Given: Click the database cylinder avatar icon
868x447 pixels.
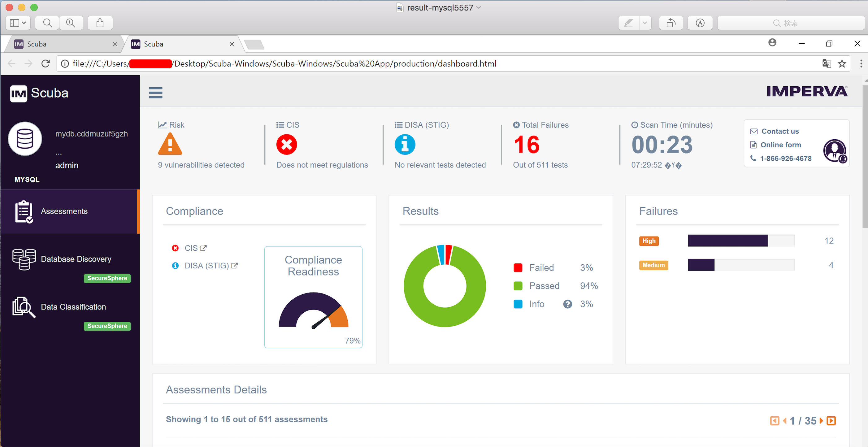Looking at the screenshot, I should (25, 139).
